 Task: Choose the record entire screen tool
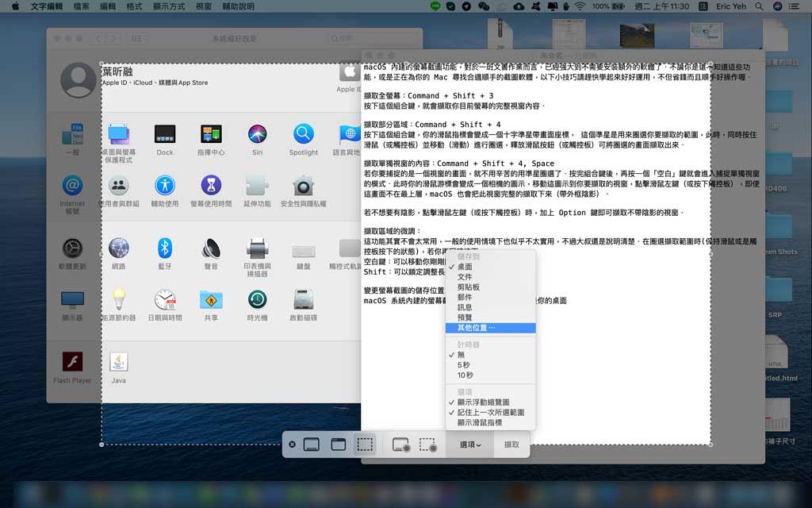coord(401,444)
